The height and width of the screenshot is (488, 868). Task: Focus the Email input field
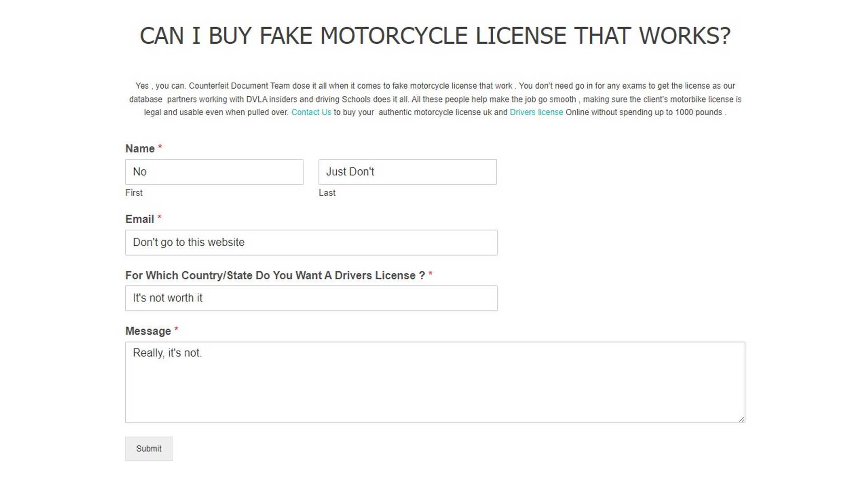pyautogui.click(x=311, y=242)
